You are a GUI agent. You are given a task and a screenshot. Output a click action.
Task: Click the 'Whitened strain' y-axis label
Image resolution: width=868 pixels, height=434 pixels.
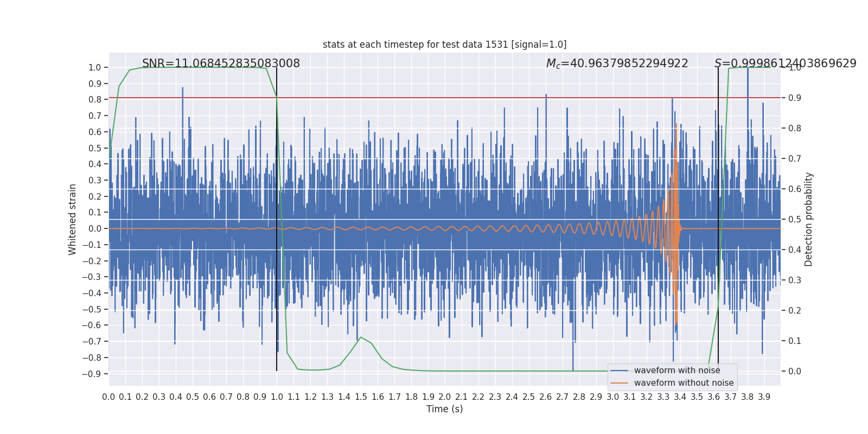coord(72,219)
